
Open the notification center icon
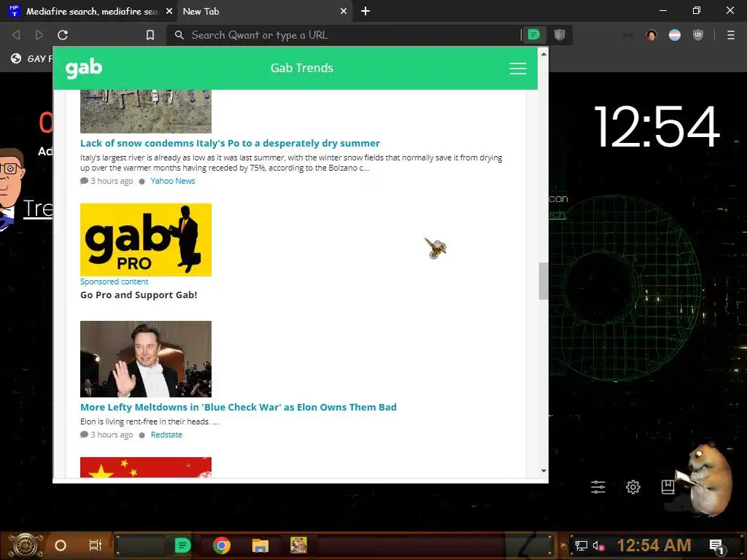(x=718, y=546)
